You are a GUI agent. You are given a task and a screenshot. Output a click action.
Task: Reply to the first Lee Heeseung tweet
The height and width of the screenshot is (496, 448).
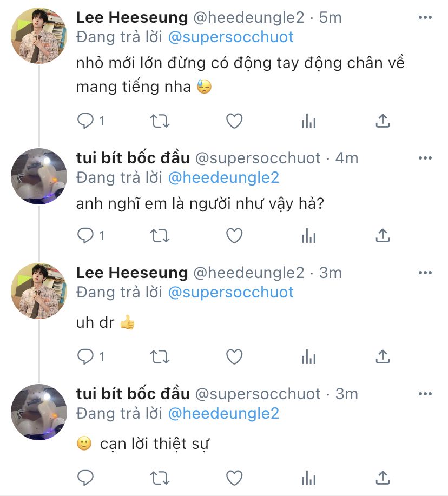pos(85,121)
